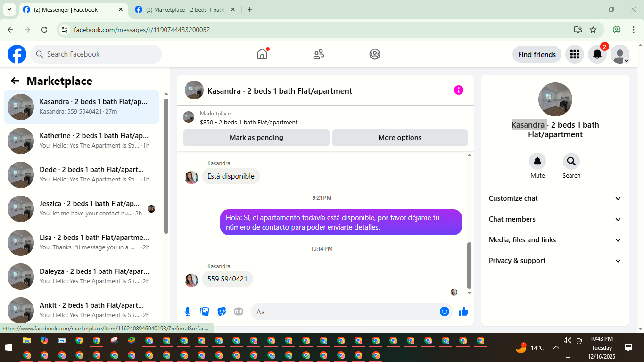This screenshot has height=362, width=644.
Task: Open Windows File Explorer from taskbar
Action: click(27, 340)
